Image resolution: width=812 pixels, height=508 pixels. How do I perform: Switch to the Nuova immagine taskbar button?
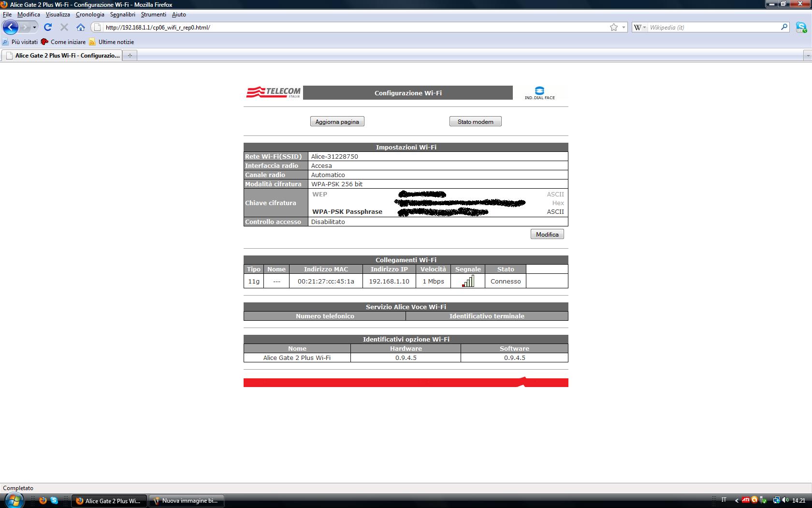point(186,501)
